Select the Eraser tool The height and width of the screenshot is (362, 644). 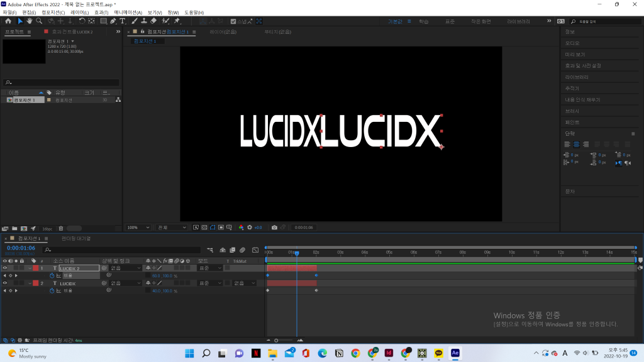[153, 21]
